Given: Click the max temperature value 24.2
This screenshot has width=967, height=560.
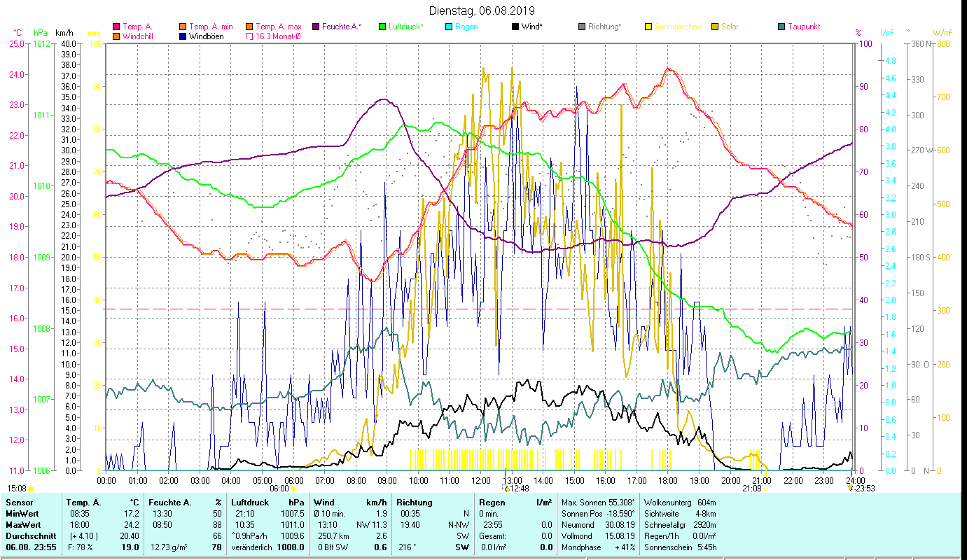Looking at the screenshot, I should 131,525.
